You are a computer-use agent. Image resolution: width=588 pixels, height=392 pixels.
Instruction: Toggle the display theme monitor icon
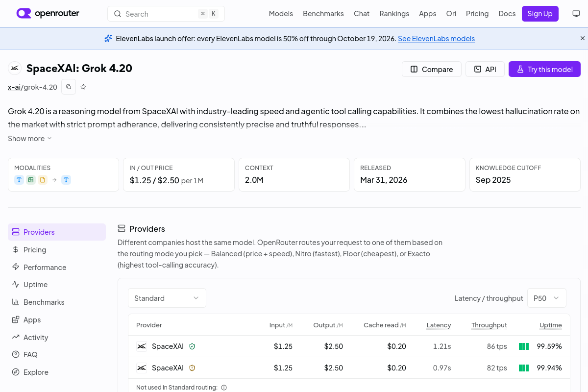point(576,14)
